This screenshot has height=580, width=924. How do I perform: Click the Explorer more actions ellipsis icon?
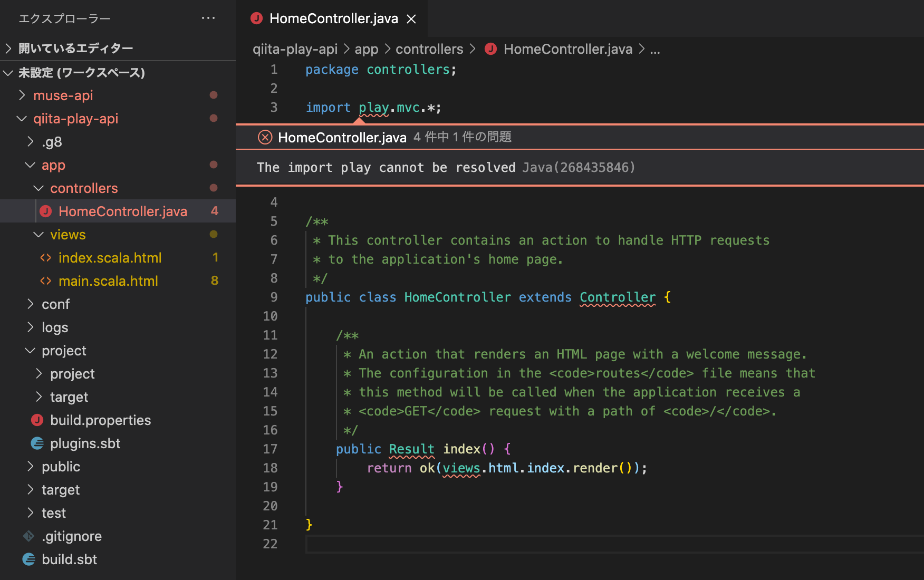[208, 18]
